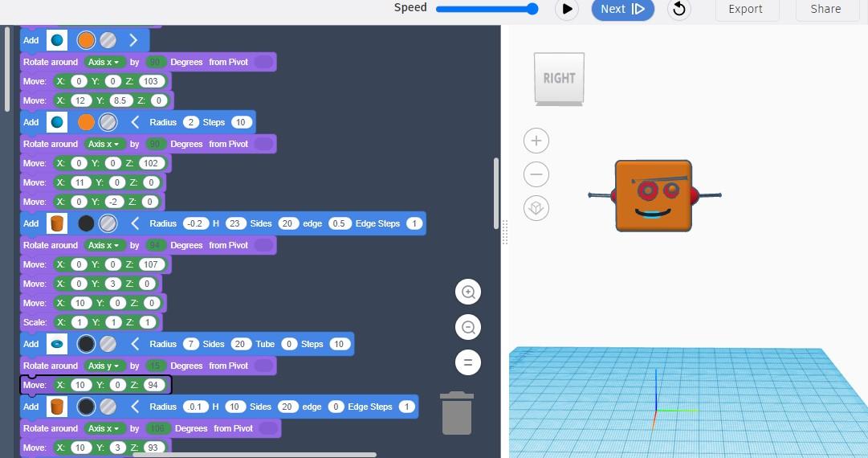Edit the Z value 102 in Move block
Screen dimensions: 868x458
pos(151,163)
